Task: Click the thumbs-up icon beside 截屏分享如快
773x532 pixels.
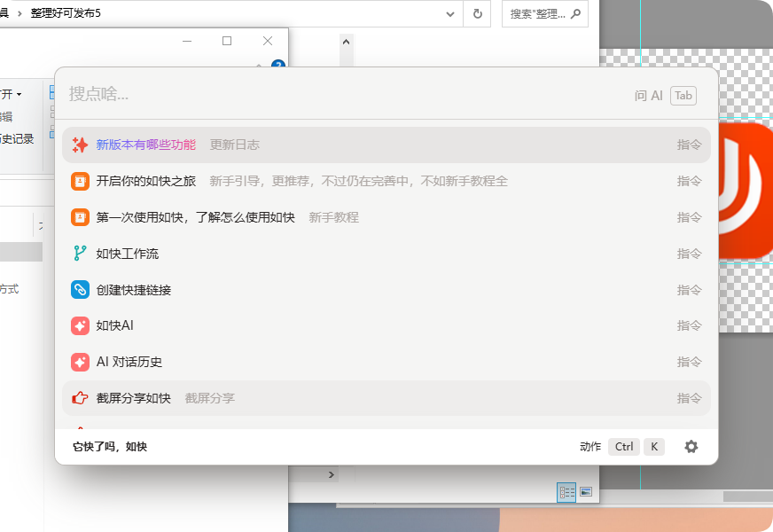Action: (x=80, y=398)
